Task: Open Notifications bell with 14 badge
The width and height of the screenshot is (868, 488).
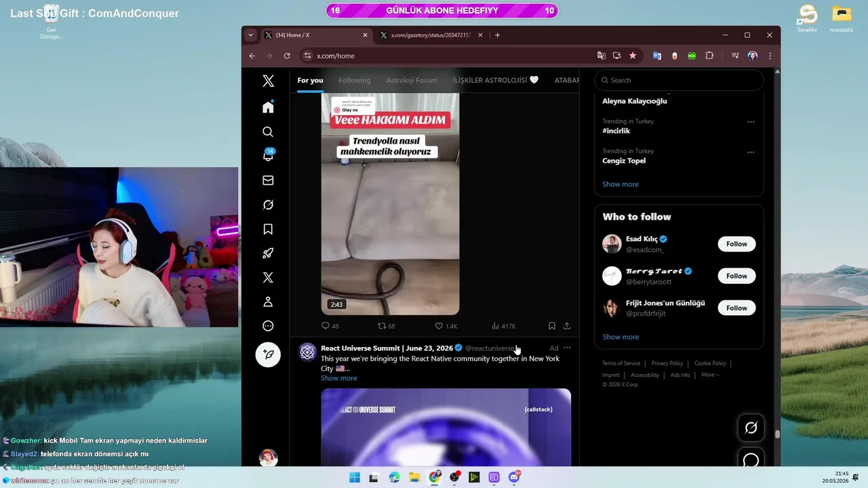Action: coord(268,155)
